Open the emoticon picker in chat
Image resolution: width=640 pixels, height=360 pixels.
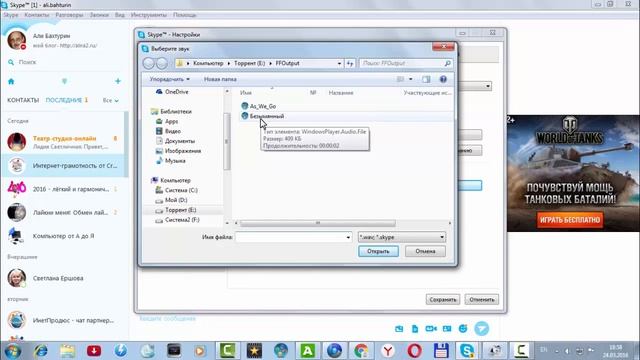coord(463,329)
